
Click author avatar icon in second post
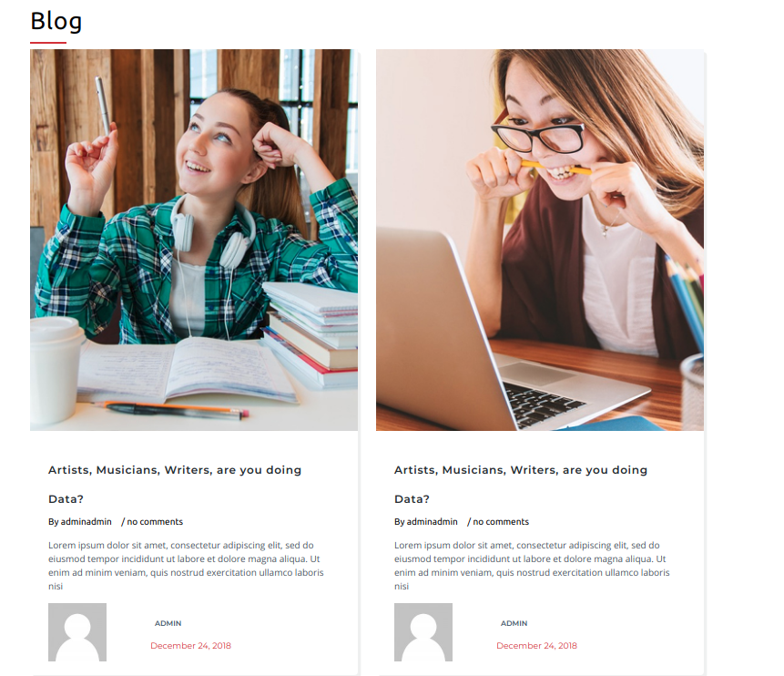[423, 632]
